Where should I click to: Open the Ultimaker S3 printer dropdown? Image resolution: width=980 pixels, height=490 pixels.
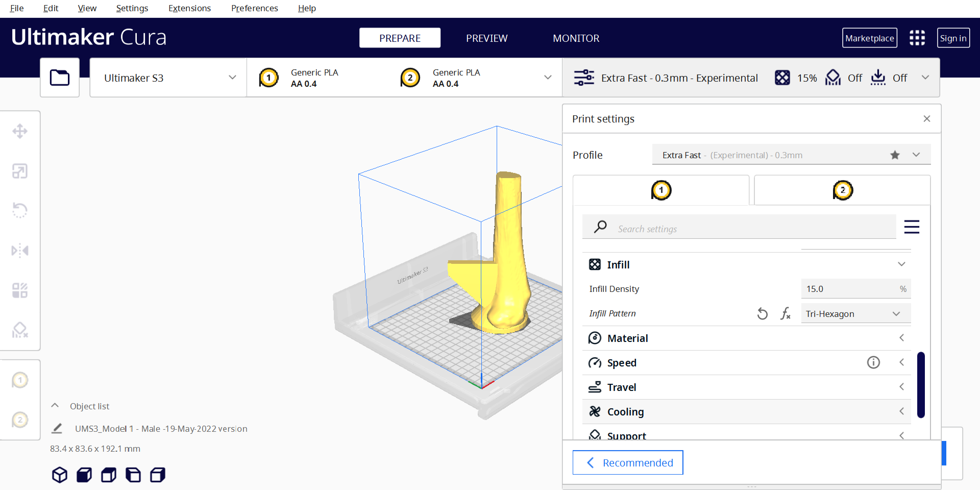(168, 78)
